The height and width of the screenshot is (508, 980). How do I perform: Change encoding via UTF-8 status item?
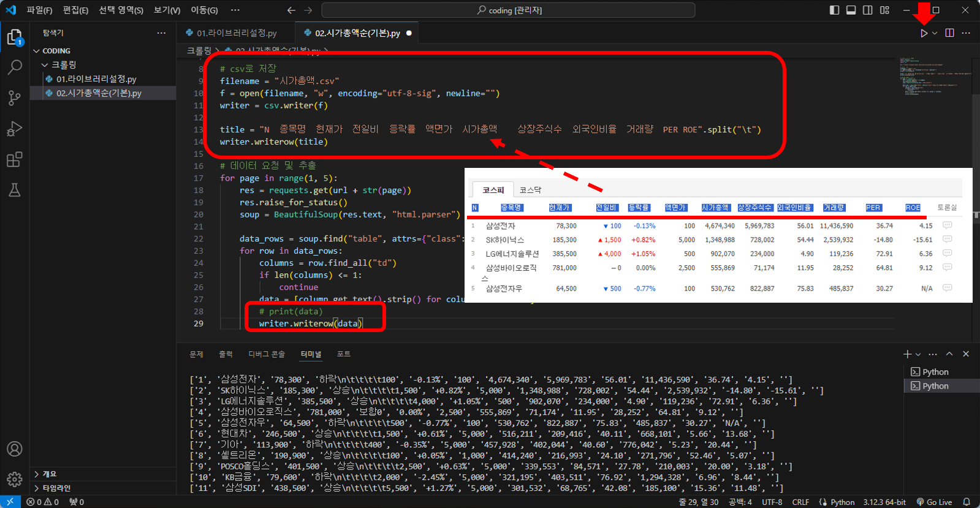pyautogui.click(x=772, y=502)
